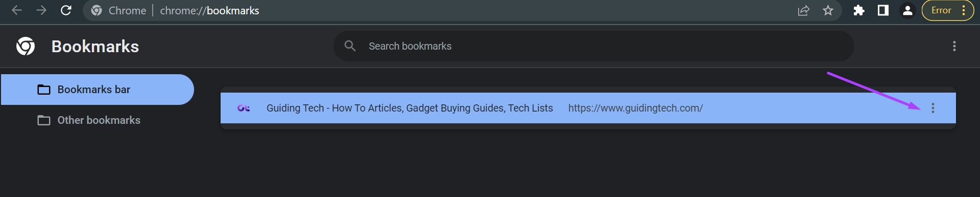Click the guidingtech.com URL text
The height and width of the screenshot is (197, 980).
[635, 108]
